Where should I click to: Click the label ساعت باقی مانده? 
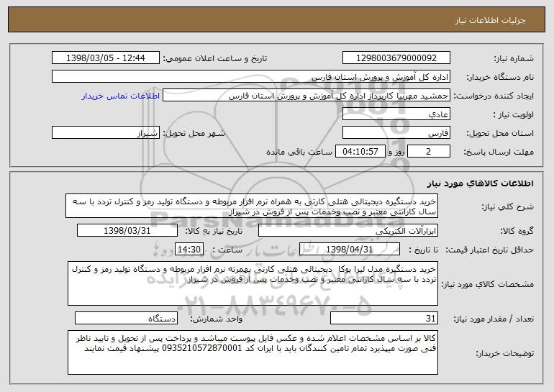299,152
